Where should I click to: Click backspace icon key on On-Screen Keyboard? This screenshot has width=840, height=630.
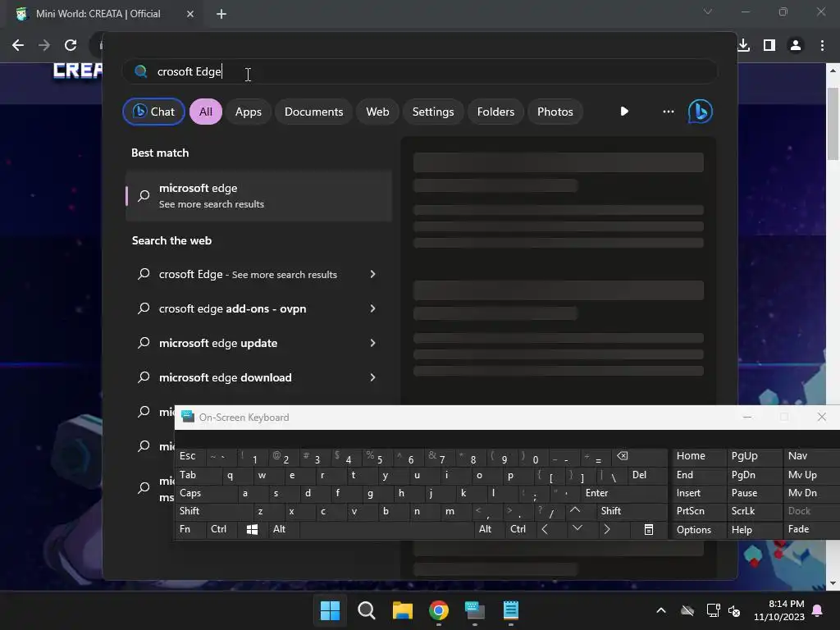(640, 456)
